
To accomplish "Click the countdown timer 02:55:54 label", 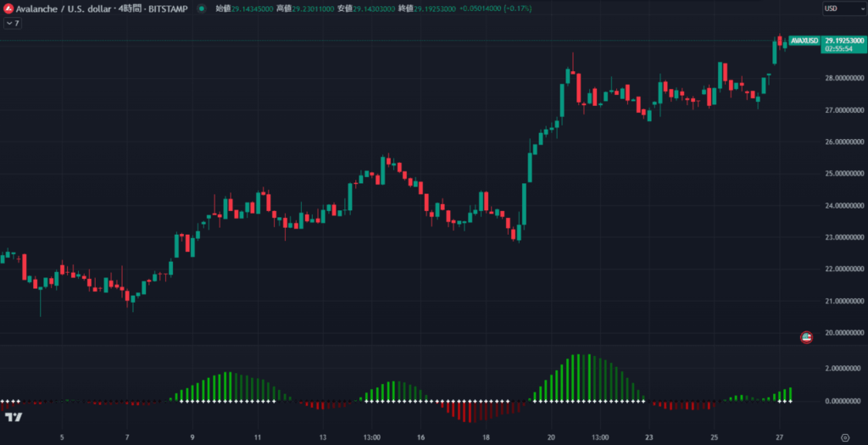I will [x=837, y=49].
